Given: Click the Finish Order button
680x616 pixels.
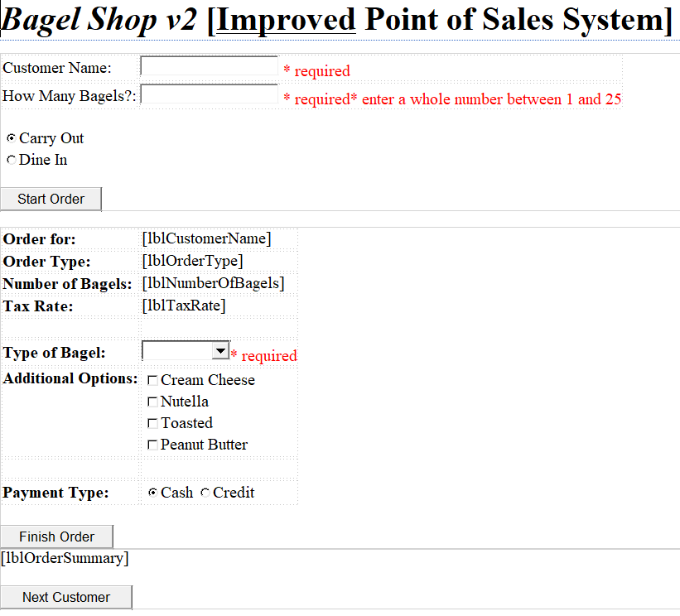Looking at the screenshot, I should tap(56, 537).
